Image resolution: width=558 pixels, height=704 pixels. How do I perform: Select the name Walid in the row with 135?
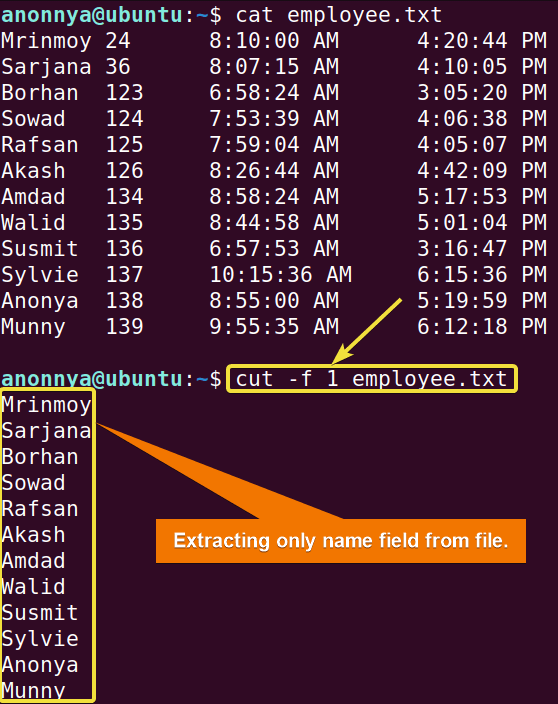pyautogui.click(x=33, y=223)
